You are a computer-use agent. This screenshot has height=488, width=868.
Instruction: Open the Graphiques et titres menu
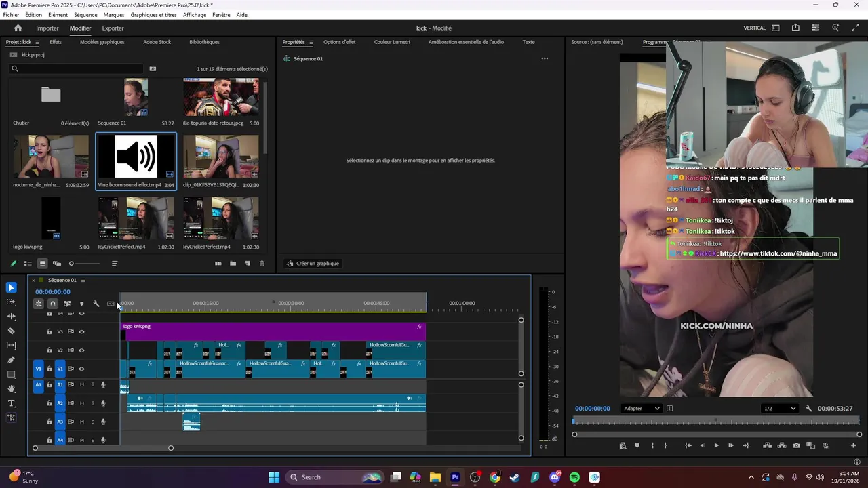153,15
